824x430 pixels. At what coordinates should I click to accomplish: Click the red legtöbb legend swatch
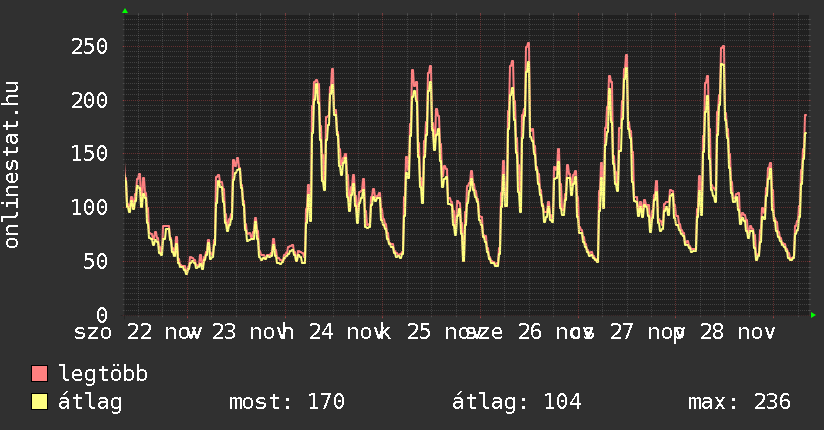click(x=40, y=374)
